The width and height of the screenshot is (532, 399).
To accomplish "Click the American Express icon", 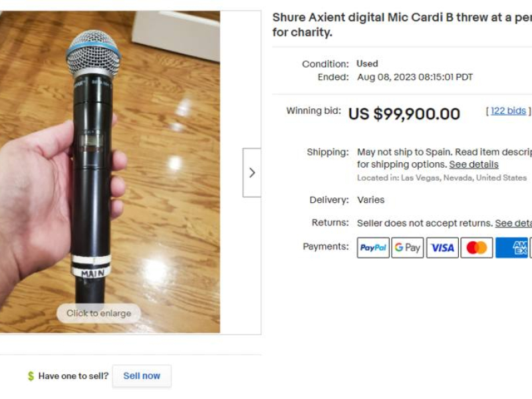I will (x=513, y=248).
